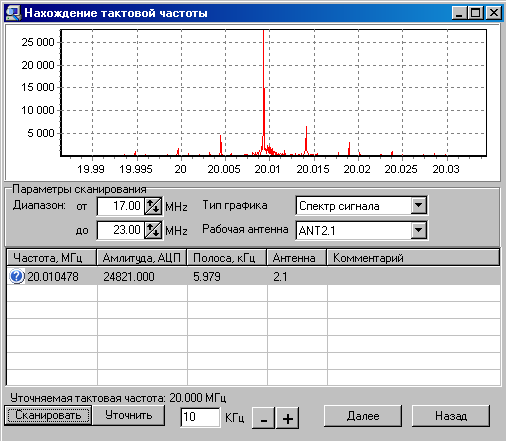Select the table row with frequency 20.010478
Screen dimensions: 506x441
coord(253,276)
